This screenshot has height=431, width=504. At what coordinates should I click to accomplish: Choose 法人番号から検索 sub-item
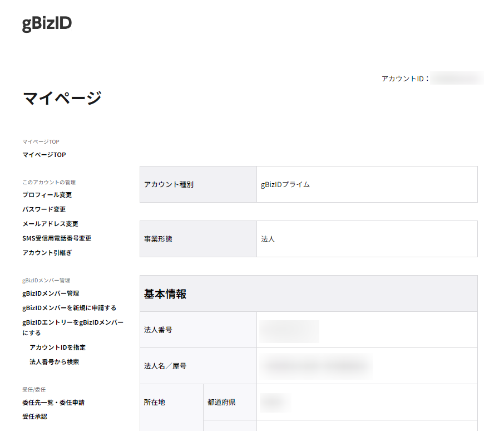(x=54, y=362)
